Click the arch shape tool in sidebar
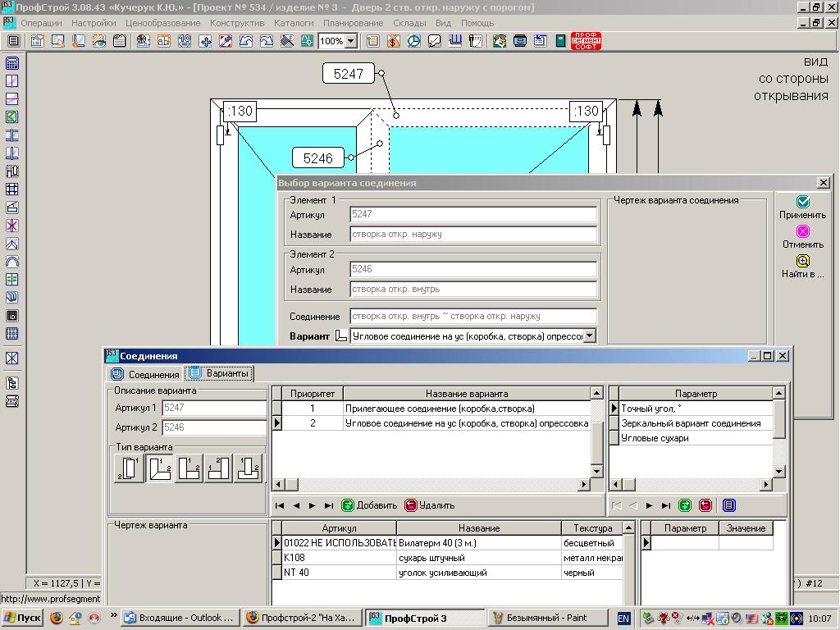This screenshot has width=840, height=630. click(x=12, y=262)
